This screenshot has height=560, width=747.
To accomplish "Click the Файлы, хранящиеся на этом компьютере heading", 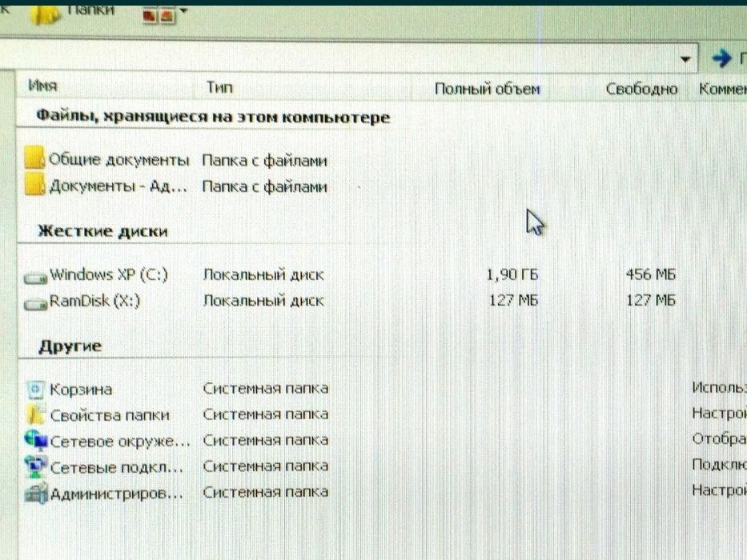I will tap(213, 117).
